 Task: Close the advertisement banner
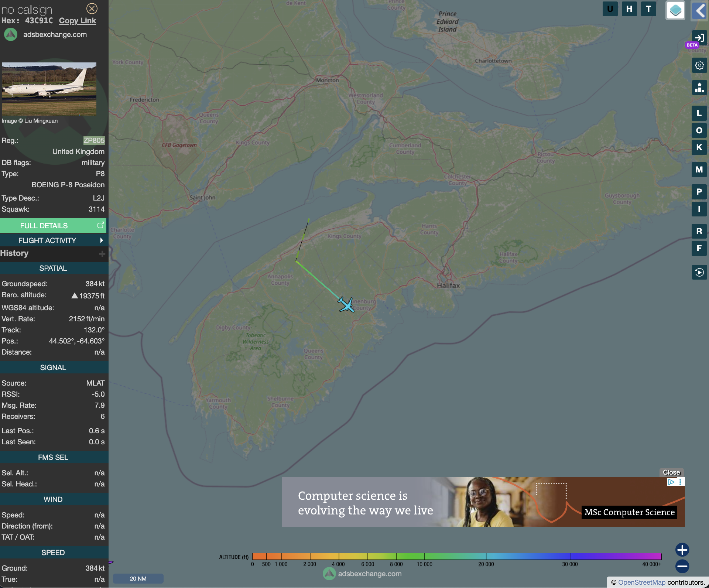[x=671, y=472]
